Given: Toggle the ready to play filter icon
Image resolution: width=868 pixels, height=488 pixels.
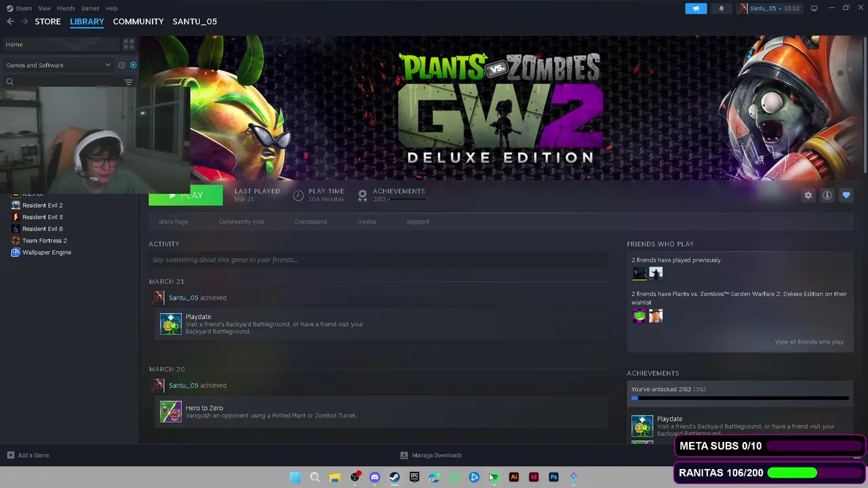Looking at the screenshot, I should pyautogui.click(x=133, y=65).
